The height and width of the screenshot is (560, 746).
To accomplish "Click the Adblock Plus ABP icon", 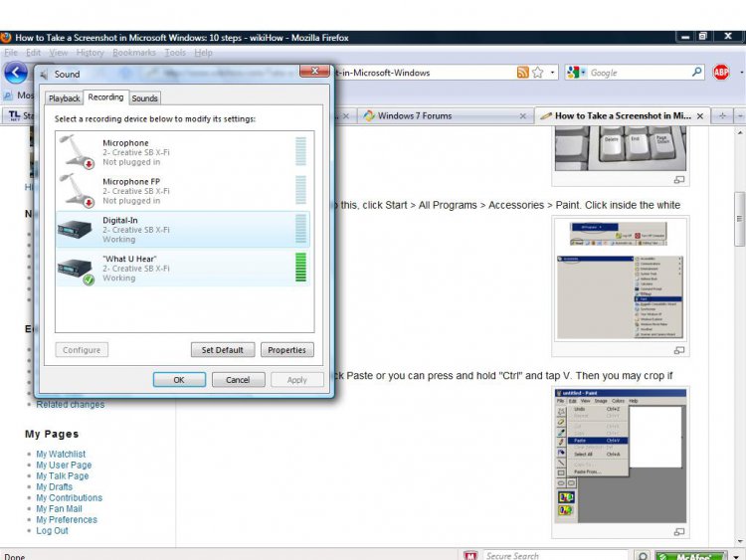I will pos(721,73).
